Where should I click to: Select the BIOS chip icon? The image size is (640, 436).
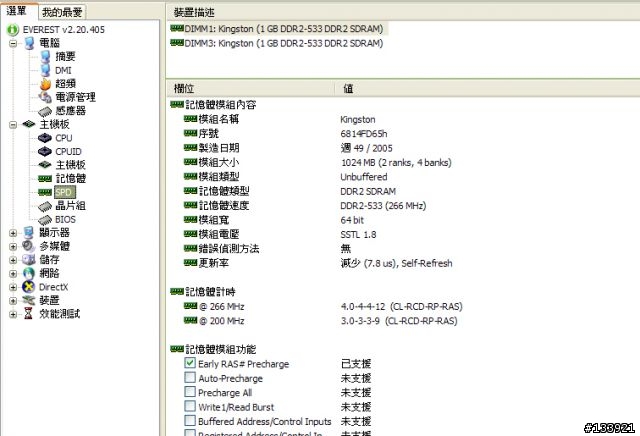coord(45,220)
